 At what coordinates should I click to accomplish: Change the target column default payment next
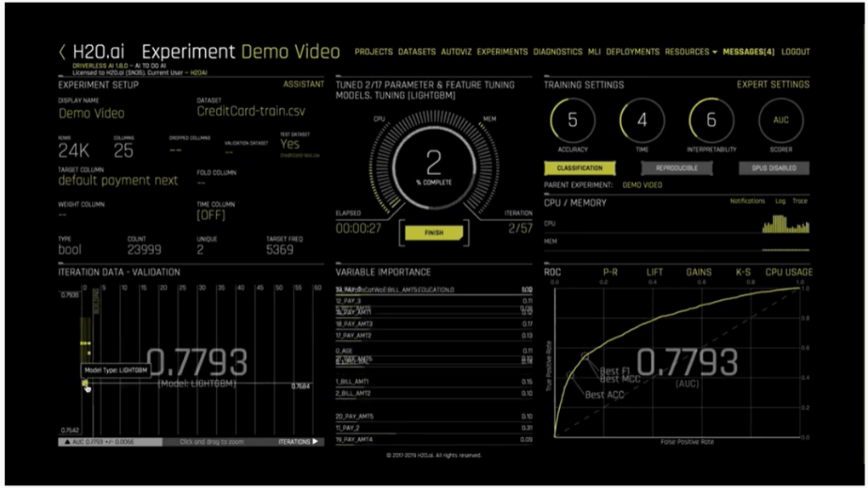(118, 181)
